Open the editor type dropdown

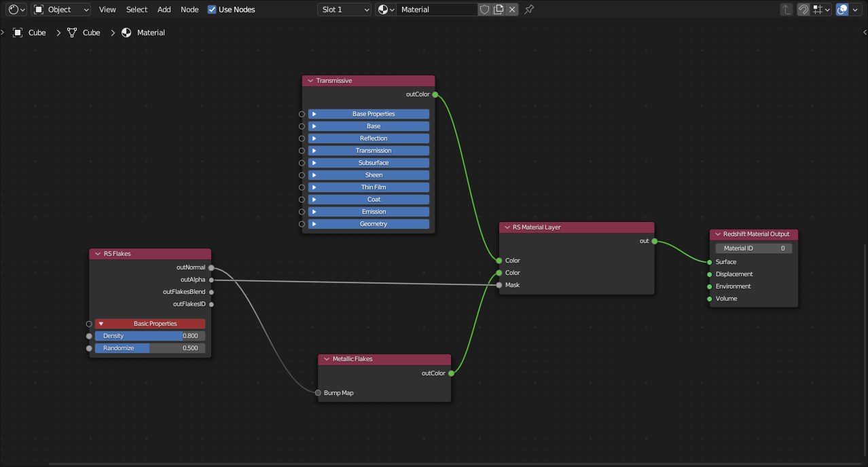coord(17,10)
